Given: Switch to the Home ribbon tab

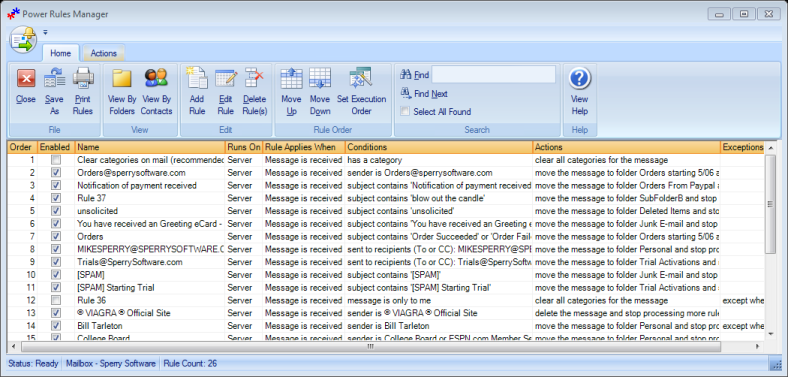Looking at the screenshot, I should (x=61, y=53).
